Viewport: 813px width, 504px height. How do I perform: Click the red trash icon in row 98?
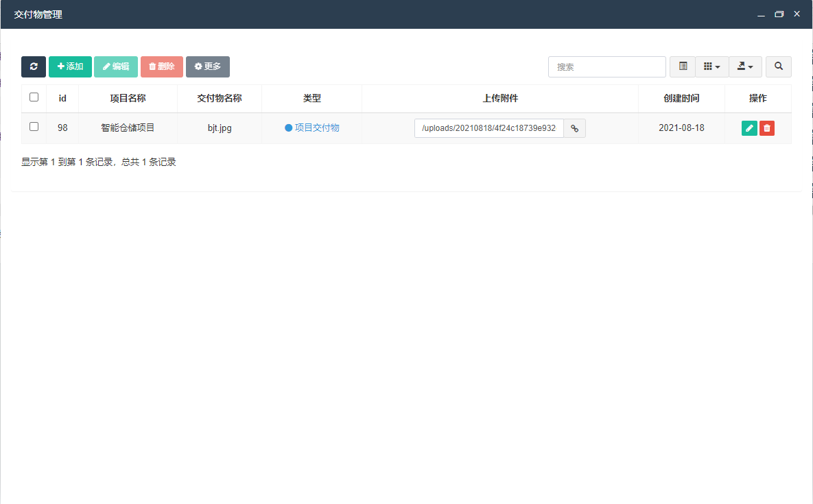pyautogui.click(x=767, y=128)
